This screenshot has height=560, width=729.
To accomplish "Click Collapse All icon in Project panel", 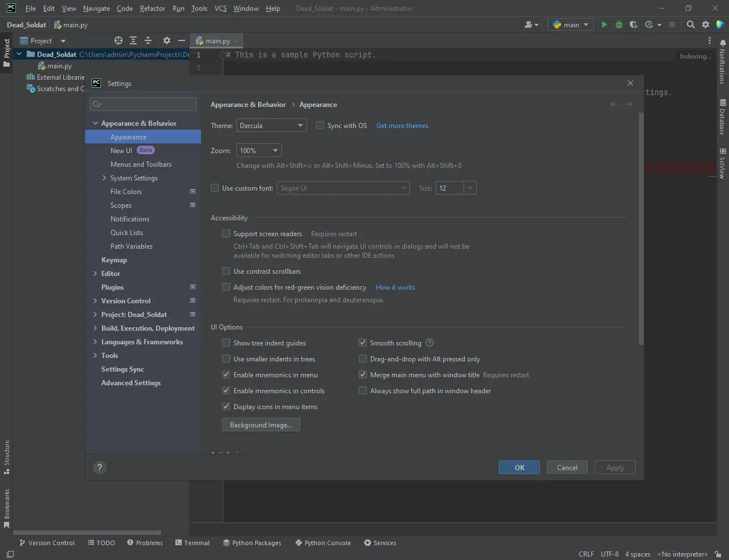I will pos(148,40).
